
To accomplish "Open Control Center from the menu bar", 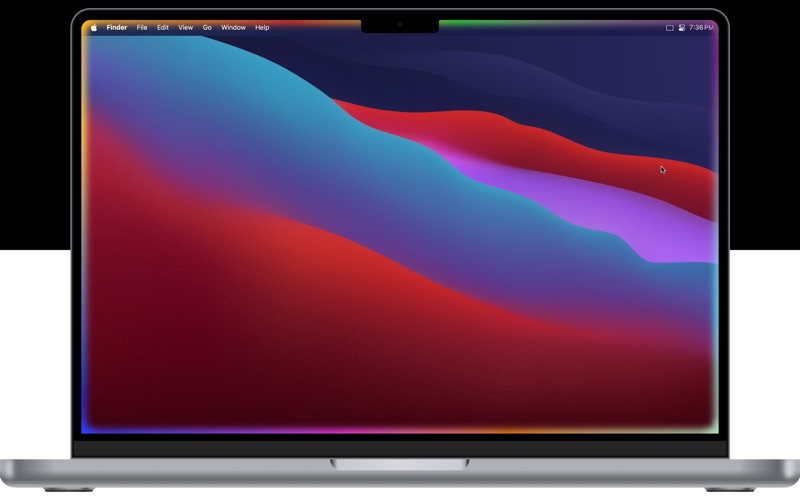I will tap(682, 28).
